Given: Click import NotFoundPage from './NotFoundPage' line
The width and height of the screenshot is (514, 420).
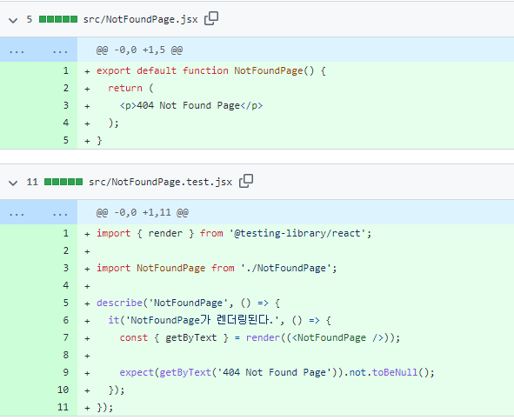Looking at the screenshot, I should click(x=217, y=268).
